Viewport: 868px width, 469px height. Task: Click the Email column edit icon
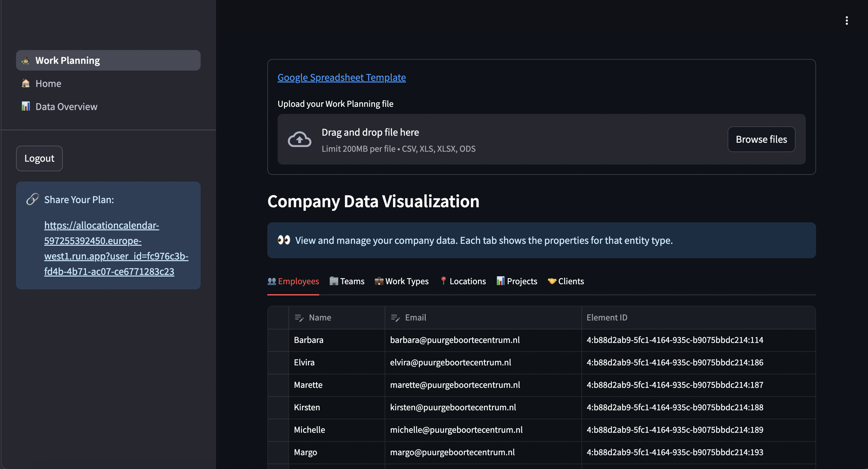[395, 318]
